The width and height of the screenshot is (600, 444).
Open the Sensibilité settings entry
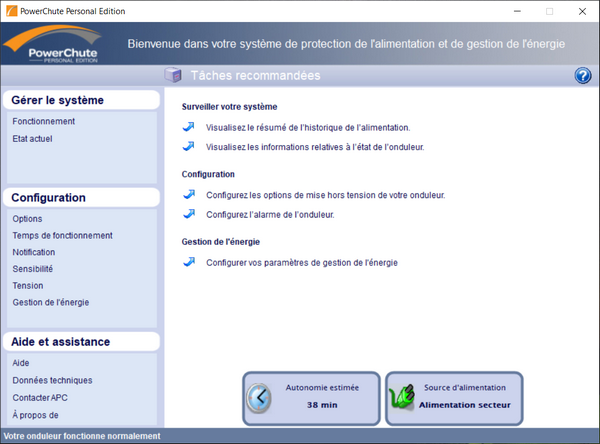(33, 269)
